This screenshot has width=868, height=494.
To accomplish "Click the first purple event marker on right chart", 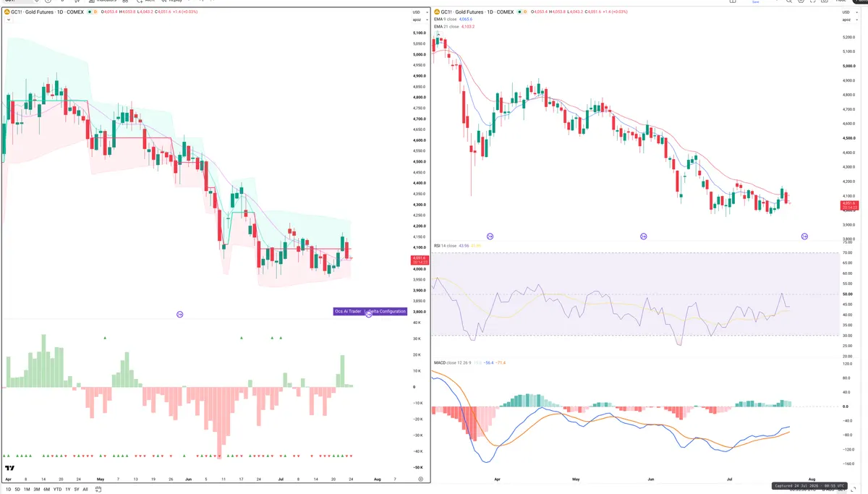I will click(x=490, y=236).
